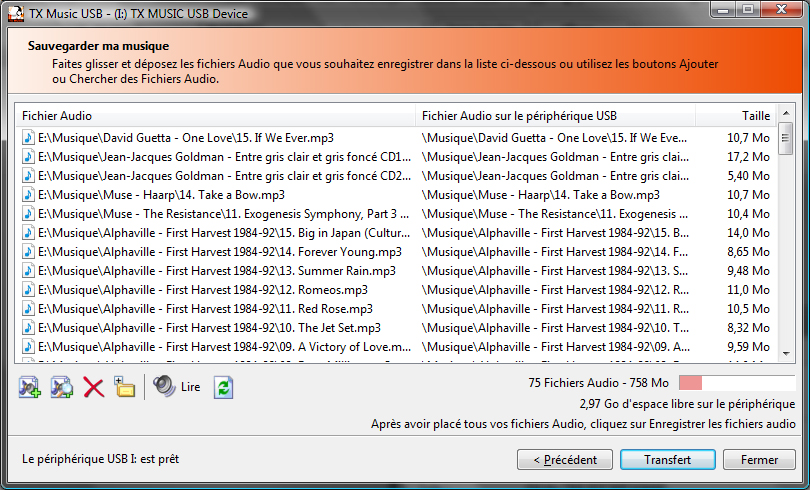Close dialog with Fermer button

pyautogui.click(x=759, y=460)
